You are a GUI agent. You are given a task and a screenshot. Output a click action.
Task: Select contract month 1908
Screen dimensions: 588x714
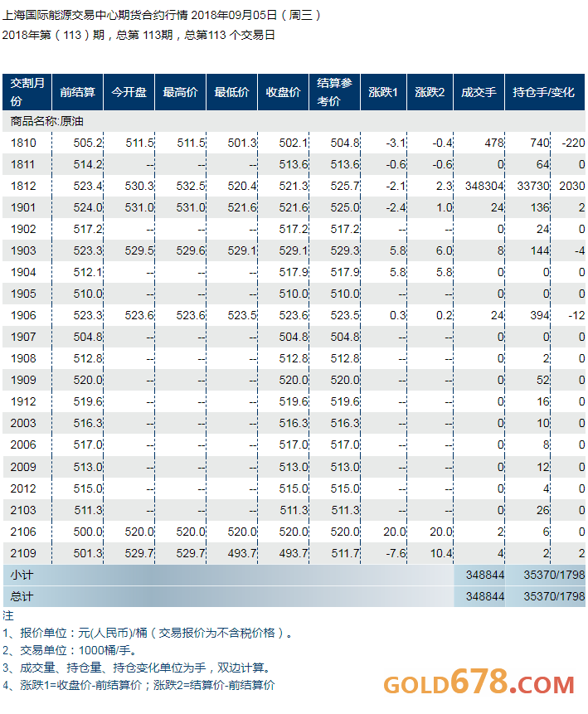click(23, 358)
